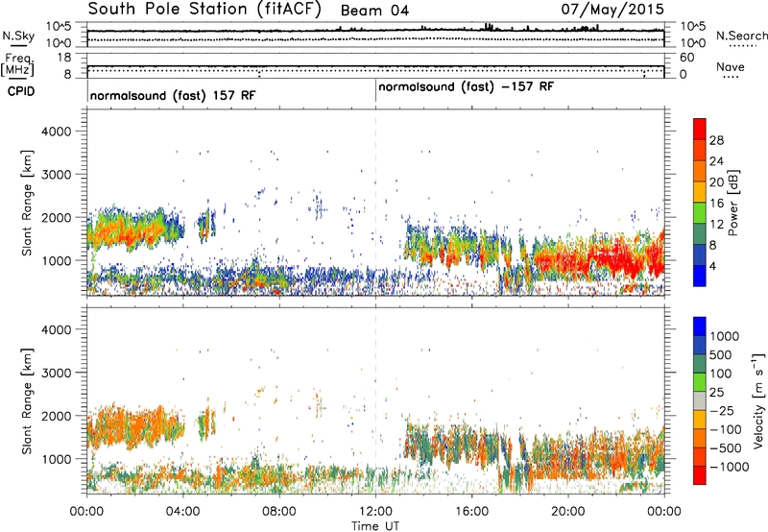Click the '10^0' tick beside N.Search
The height and width of the screenshot is (532, 768).
point(692,43)
